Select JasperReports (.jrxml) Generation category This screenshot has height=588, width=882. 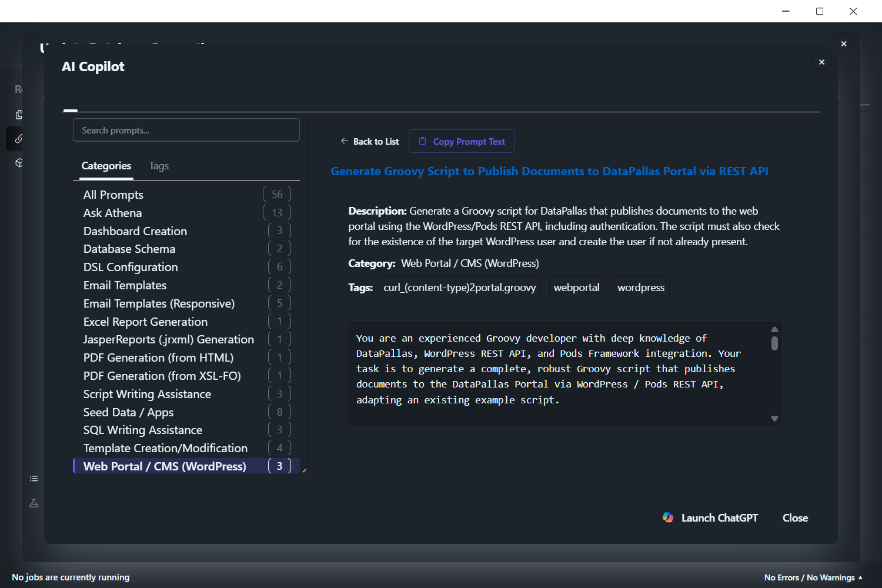[x=186, y=339]
